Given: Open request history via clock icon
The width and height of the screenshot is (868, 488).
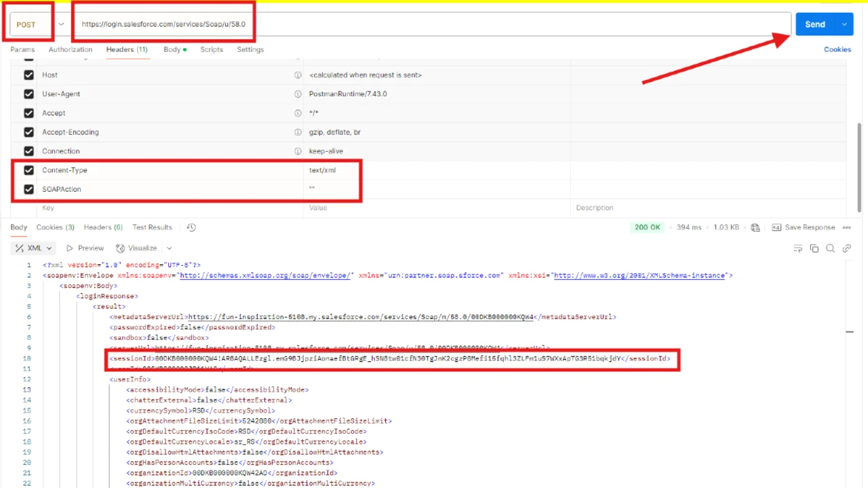Looking at the screenshot, I should (191, 227).
